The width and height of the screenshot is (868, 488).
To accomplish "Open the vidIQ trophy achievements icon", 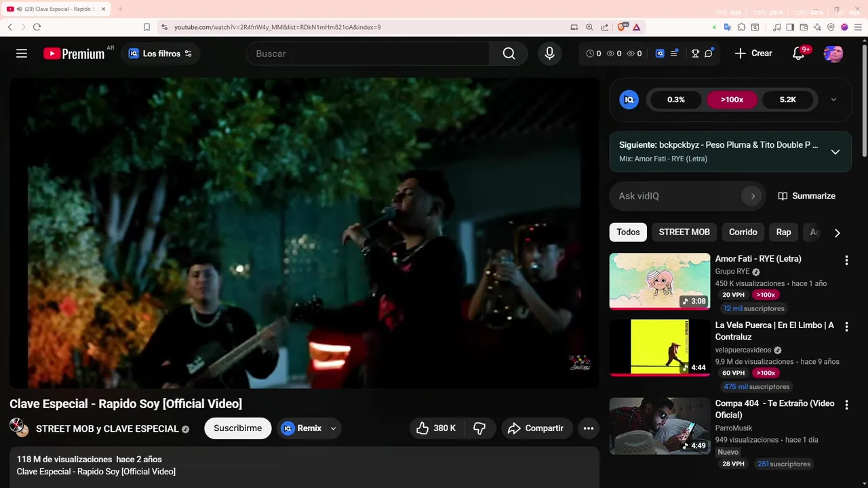I will pyautogui.click(x=695, y=54).
